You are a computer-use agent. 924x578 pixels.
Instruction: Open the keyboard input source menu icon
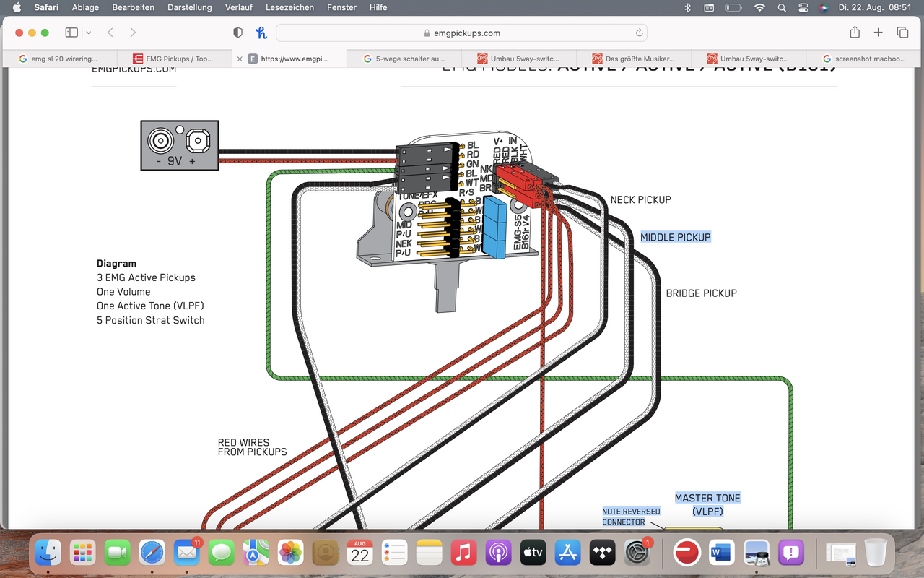[x=709, y=7]
